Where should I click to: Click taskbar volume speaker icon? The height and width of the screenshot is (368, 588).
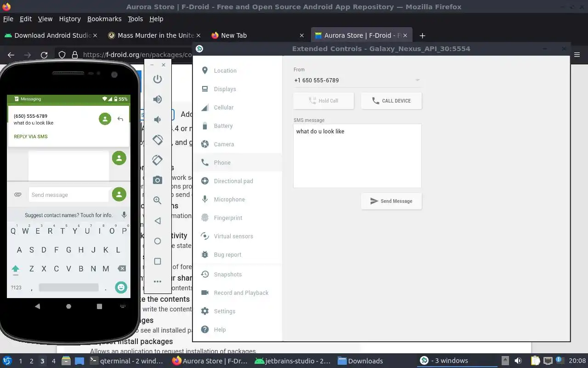518,361
